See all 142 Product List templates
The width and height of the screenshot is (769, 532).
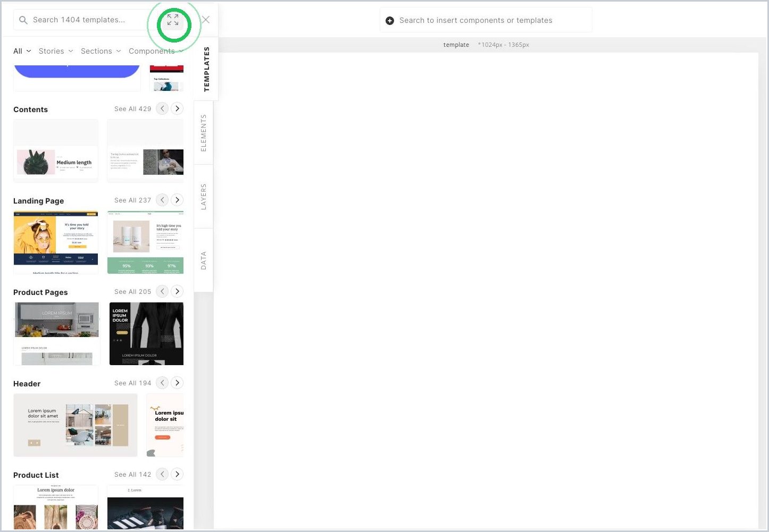click(133, 475)
